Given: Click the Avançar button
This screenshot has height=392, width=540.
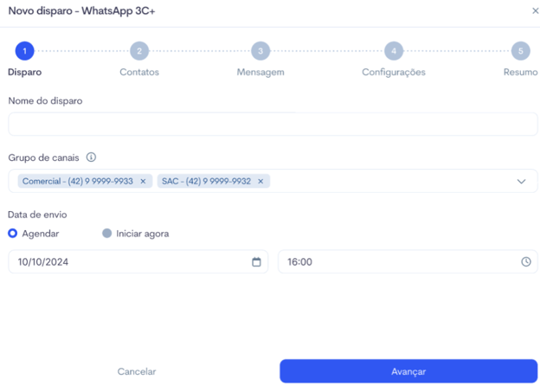Looking at the screenshot, I should tap(408, 371).
